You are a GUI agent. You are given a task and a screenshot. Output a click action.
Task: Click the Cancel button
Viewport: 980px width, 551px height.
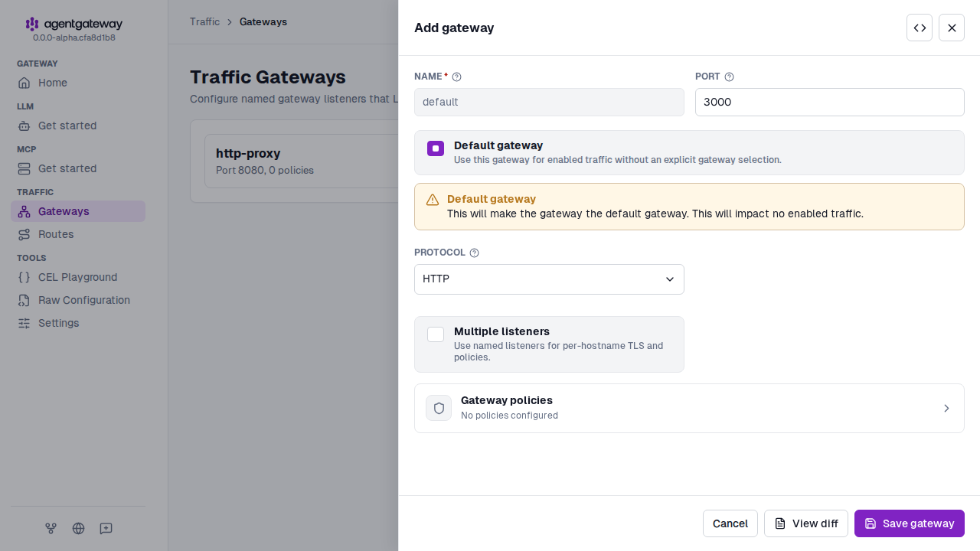click(x=730, y=523)
